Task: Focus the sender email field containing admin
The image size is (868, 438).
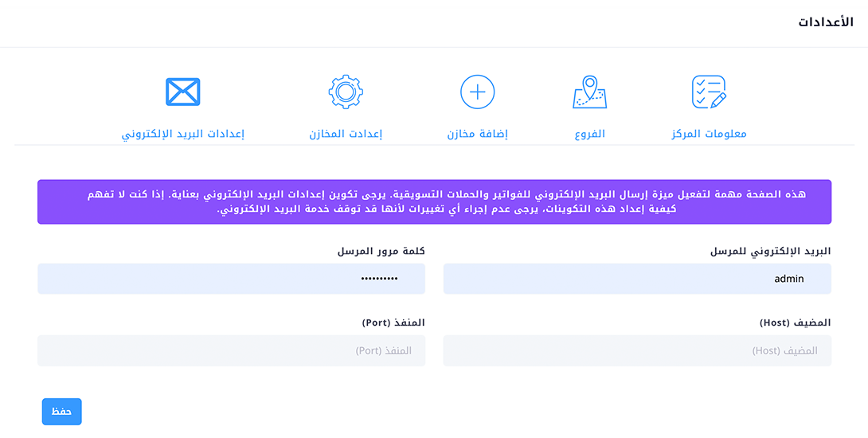Action: coord(637,279)
